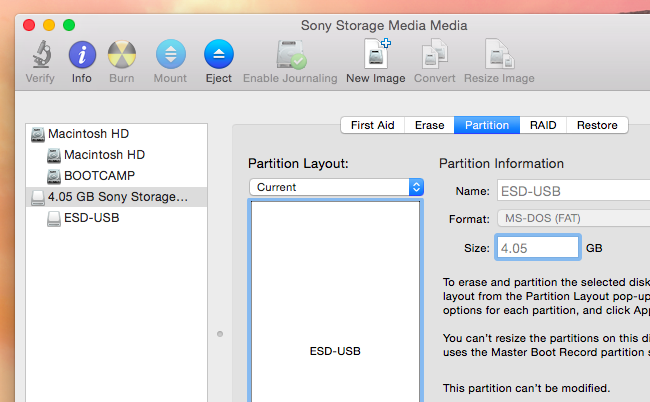This screenshot has height=402, width=650.
Task: Click the Verify microscope icon
Action: point(40,55)
